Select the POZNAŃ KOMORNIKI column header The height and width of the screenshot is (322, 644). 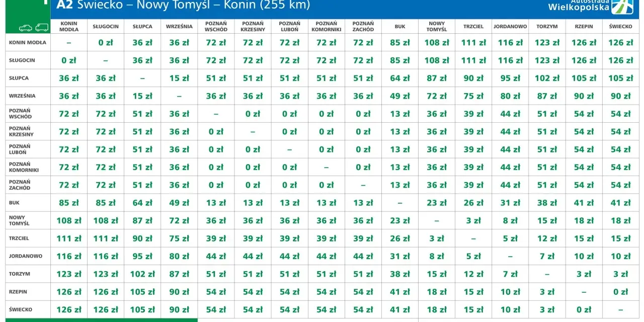pos(326,26)
